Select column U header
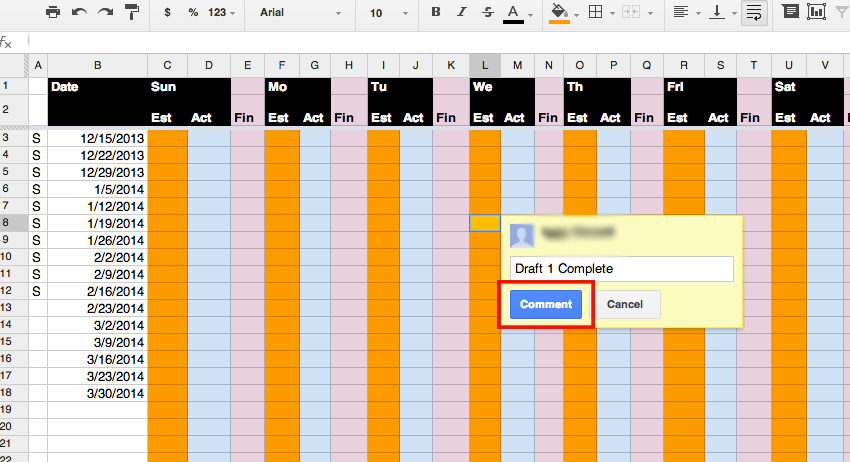This screenshot has width=850, height=462. click(789, 66)
